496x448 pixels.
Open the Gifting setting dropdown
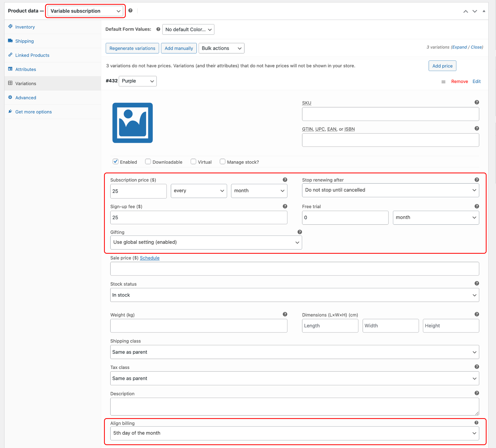coord(206,242)
